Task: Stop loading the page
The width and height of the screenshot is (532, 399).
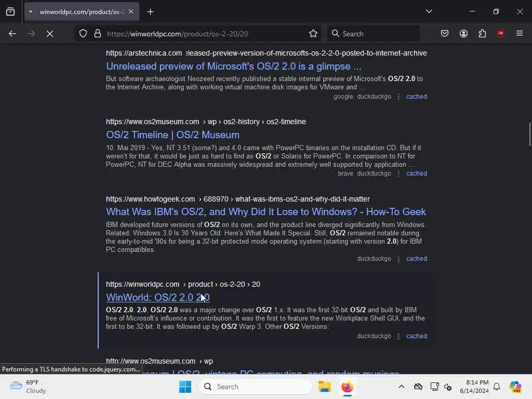Action: coord(50,34)
